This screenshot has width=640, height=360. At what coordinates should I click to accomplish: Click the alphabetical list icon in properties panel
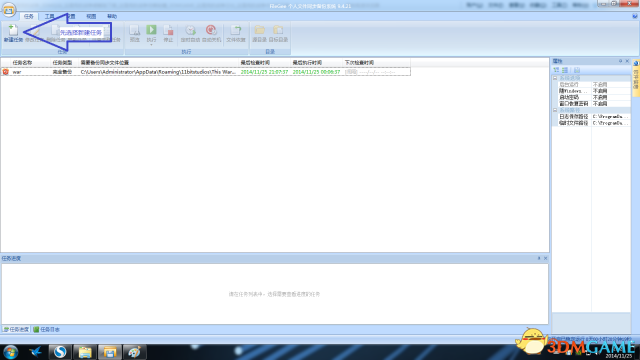coord(565,70)
